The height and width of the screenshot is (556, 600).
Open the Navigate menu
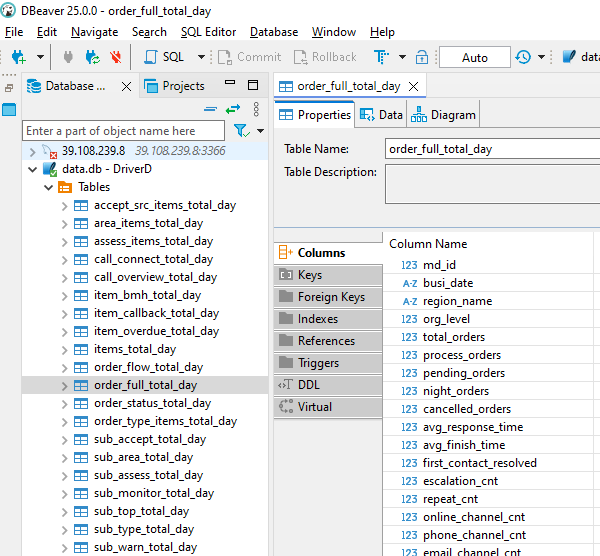coord(95,32)
